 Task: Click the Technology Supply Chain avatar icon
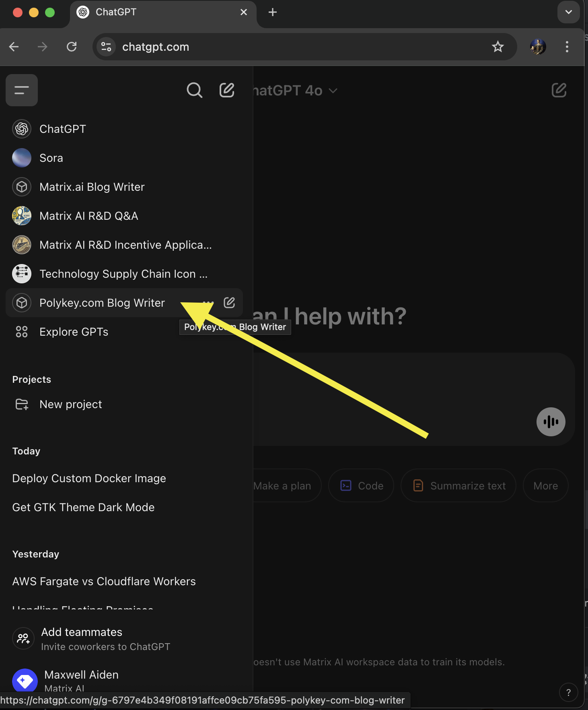click(x=22, y=274)
